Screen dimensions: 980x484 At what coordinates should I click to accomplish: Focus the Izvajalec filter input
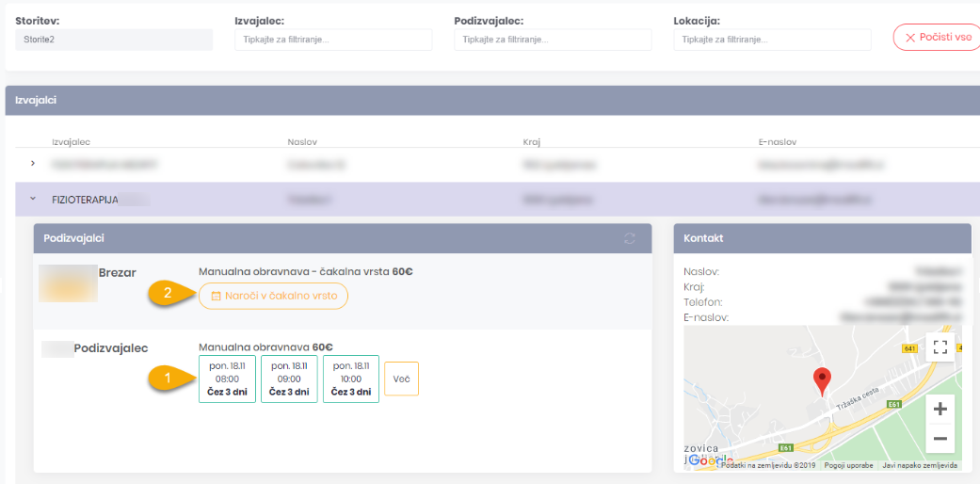click(332, 40)
